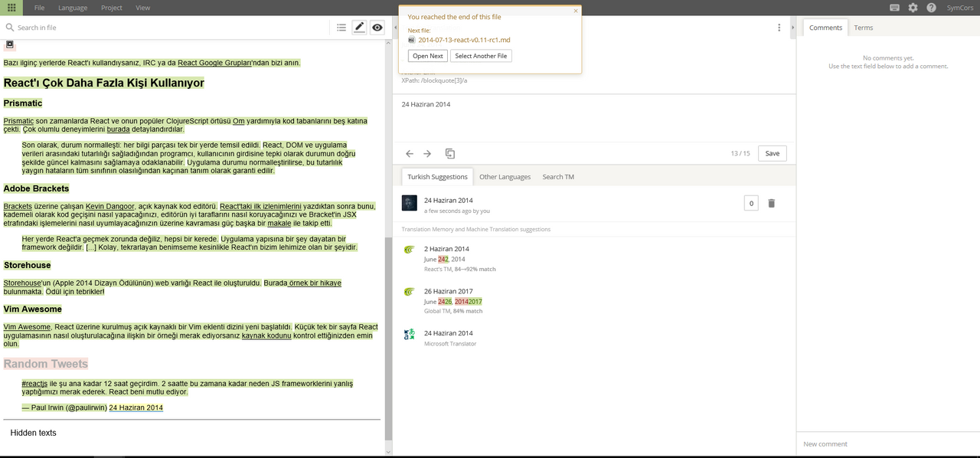
Task: Select the Prismatic heading string
Action: [23, 103]
